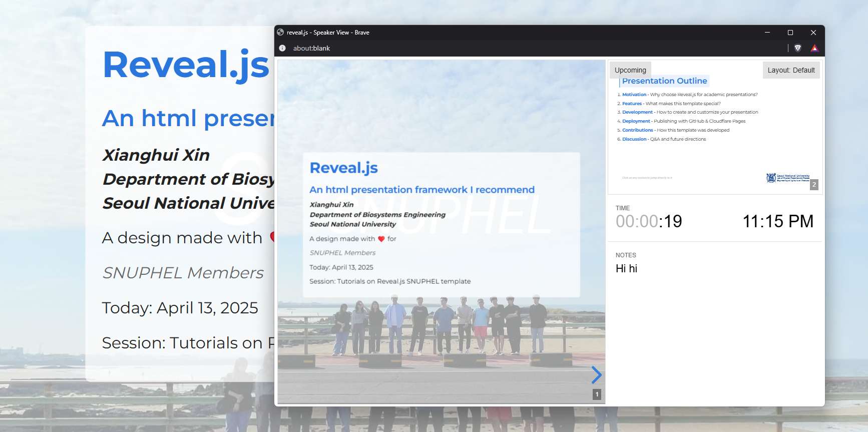Click the 'Hi hi' speaker note text

[x=626, y=269]
